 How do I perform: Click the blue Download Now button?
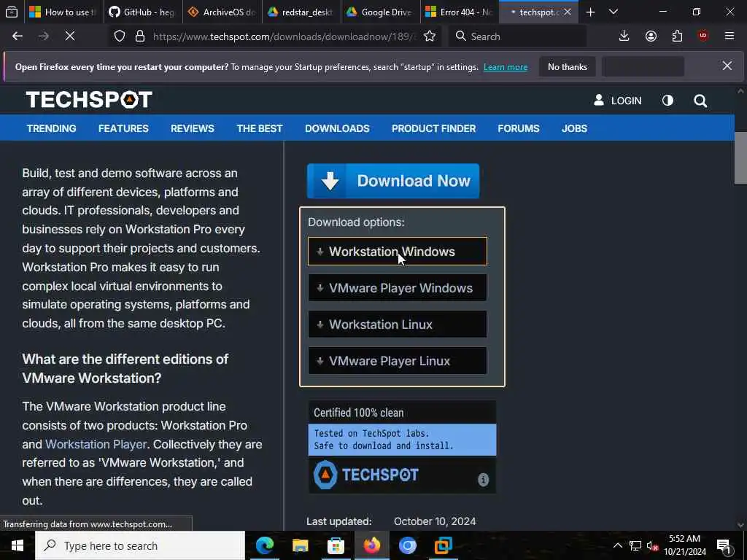coord(393,181)
